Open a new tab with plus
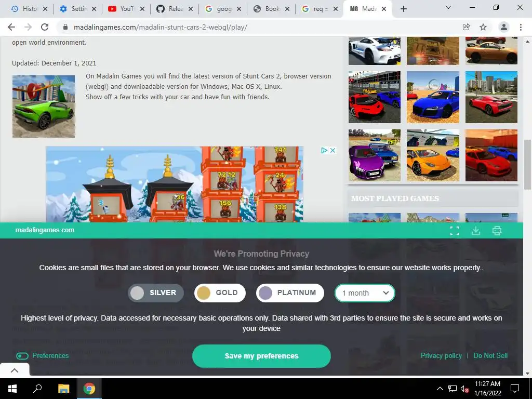Image resolution: width=532 pixels, height=399 pixels. 403,9
